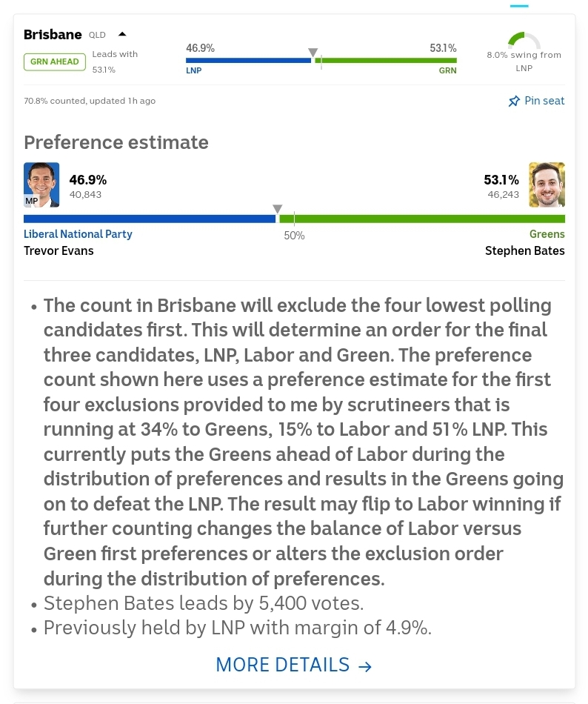Click the MP badge on Trevor Evans' photo
Image resolution: width=588 pixels, height=704 pixels.
[x=31, y=201]
